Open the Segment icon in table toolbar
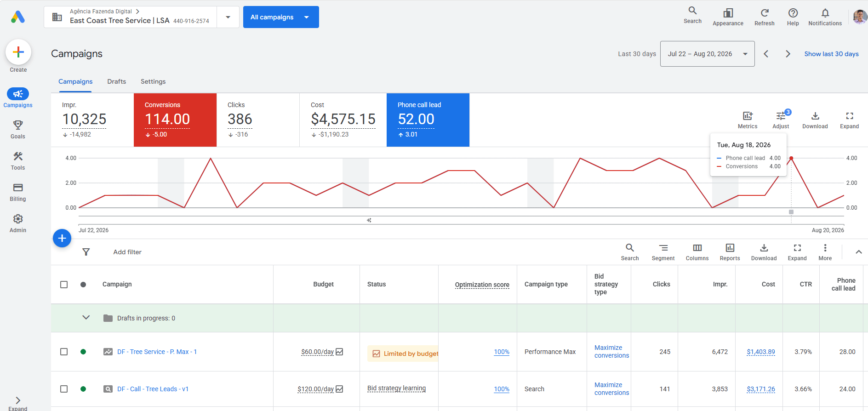Screen dimensions: 868x411 (x=663, y=248)
